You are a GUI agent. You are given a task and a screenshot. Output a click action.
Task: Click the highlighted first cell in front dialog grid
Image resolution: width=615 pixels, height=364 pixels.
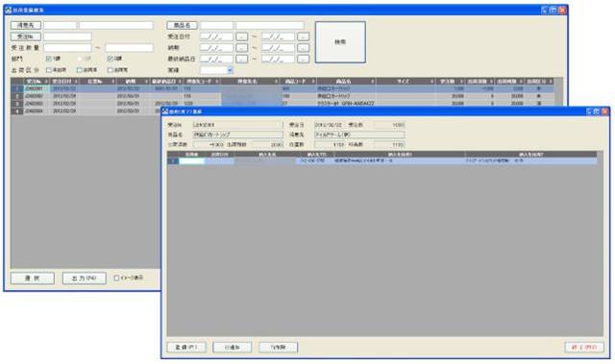tap(192, 161)
